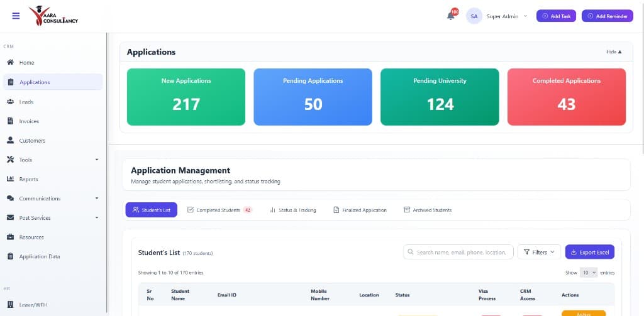Open the notifications bell icon

pyautogui.click(x=450, y=16)
